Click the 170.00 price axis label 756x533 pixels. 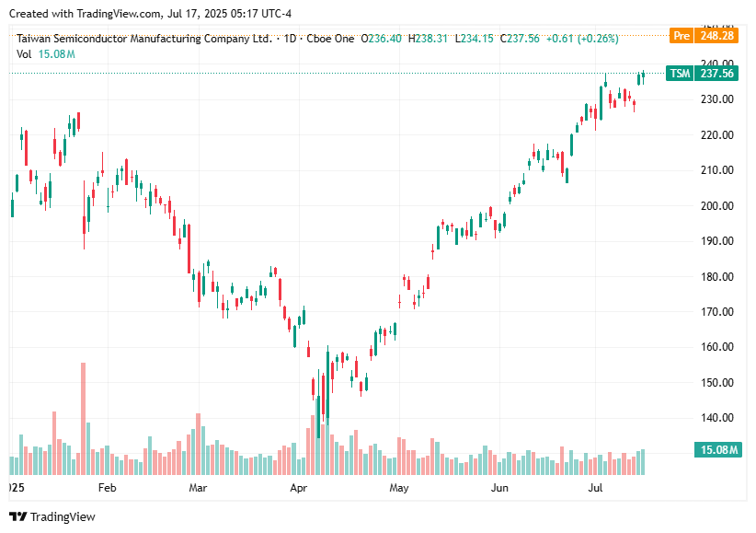point(717,312)
